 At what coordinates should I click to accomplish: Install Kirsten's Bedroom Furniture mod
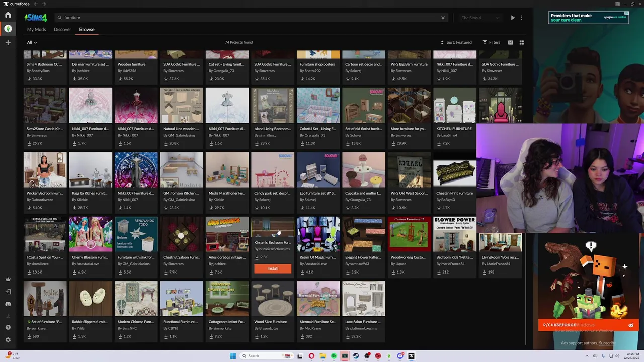[273, 269]
